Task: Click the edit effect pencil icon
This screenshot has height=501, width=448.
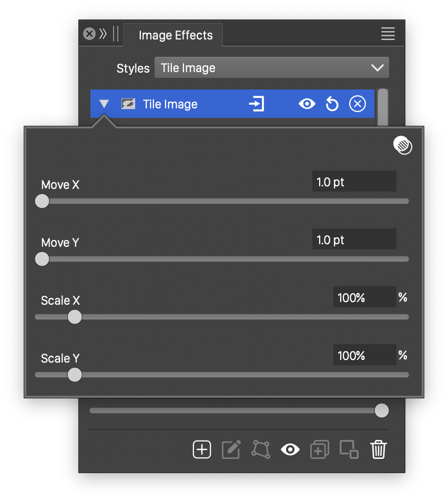Action: pyautogui.click(x=231, y=449)
